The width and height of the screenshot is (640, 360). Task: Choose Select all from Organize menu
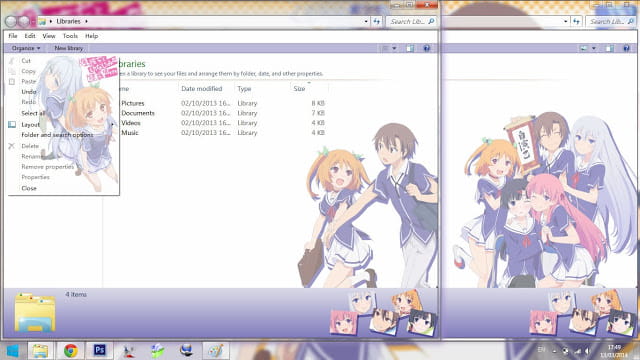tap(33, 113)
